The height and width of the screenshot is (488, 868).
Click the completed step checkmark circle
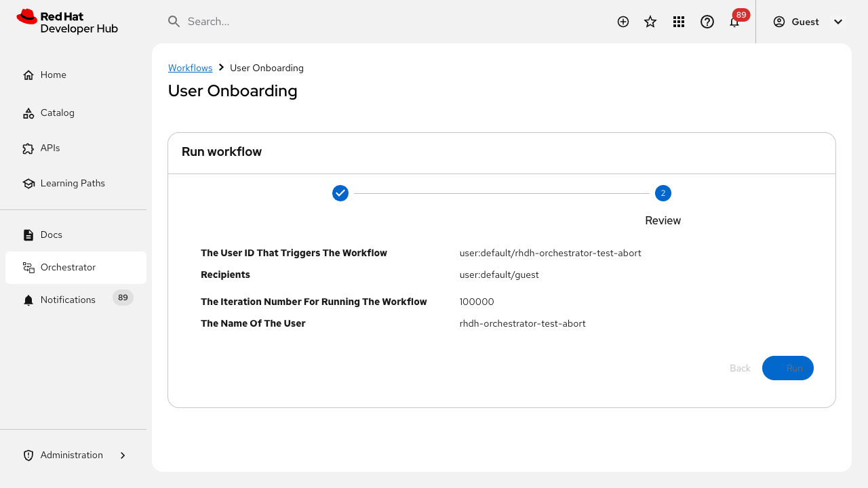coord(340,193)
